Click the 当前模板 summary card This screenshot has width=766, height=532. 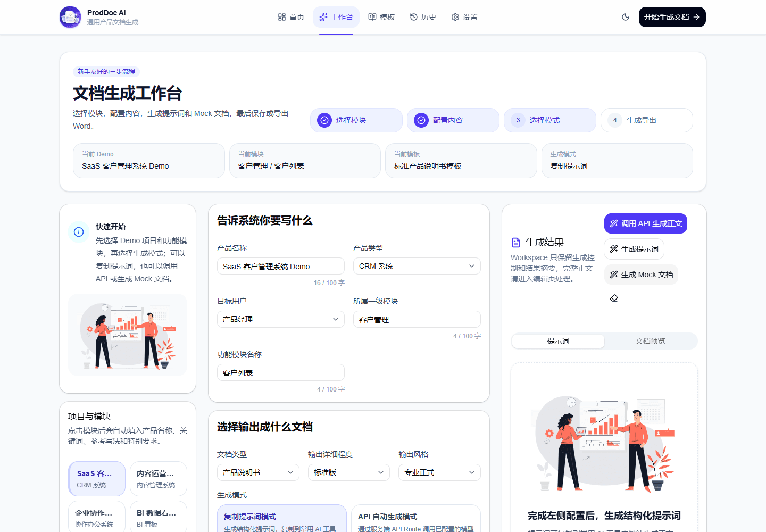pyautogui.click(x=461, y=161)
